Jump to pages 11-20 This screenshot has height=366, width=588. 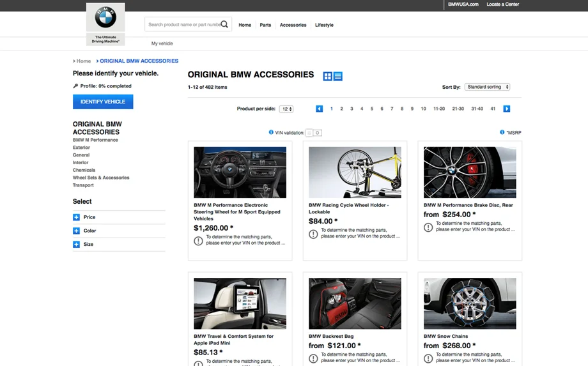coord(439,109)
